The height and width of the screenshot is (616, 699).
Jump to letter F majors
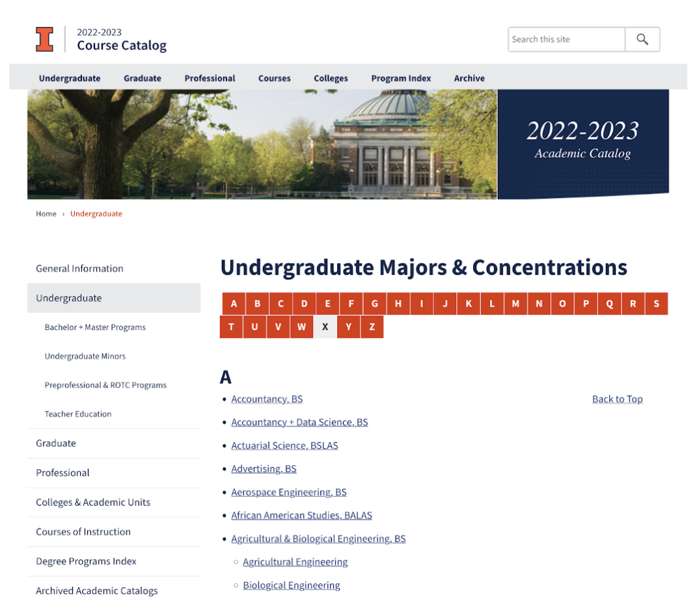tap(351, 303)
